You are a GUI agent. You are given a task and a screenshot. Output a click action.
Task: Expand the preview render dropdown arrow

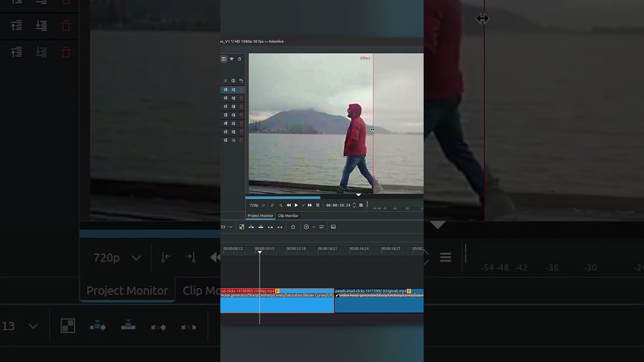313,227
